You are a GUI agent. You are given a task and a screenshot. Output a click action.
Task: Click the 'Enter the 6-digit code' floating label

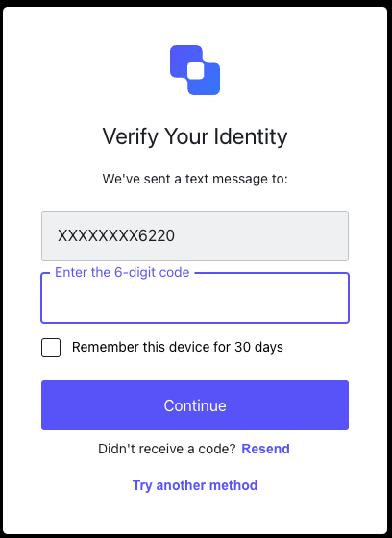(x=122, y=272)
